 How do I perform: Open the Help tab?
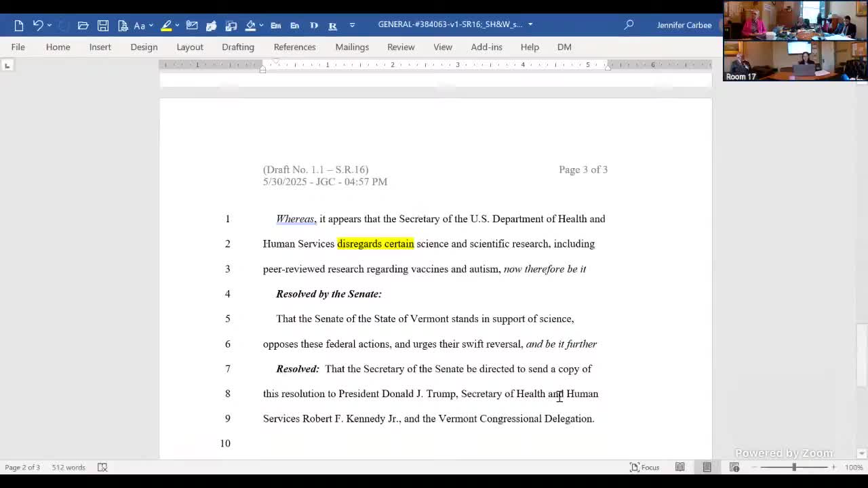530,47
